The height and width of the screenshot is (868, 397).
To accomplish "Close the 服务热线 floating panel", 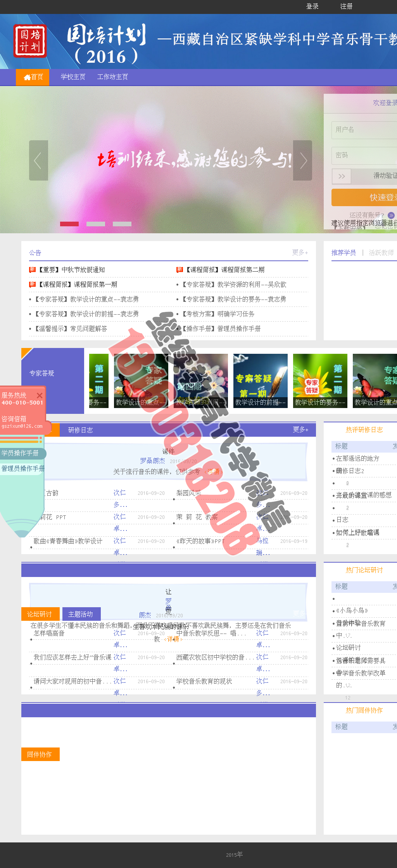I will click(x=39, y=396).
